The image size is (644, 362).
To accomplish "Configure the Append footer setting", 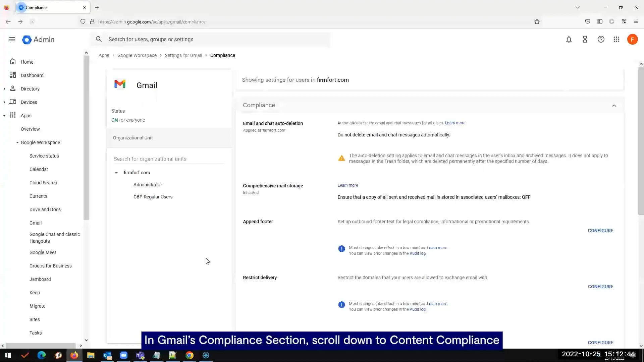I will click(600, 231).
